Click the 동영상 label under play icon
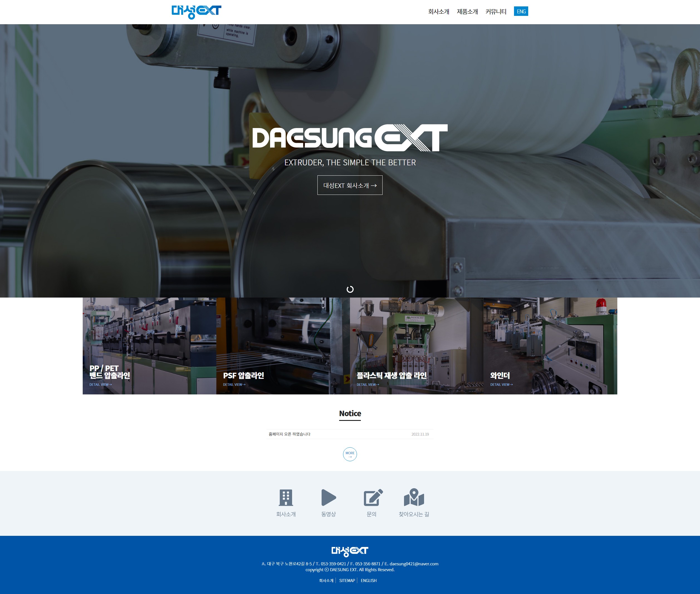Image resolution: width=700 pixels, height=594 pixels. [x=329, y=514]
